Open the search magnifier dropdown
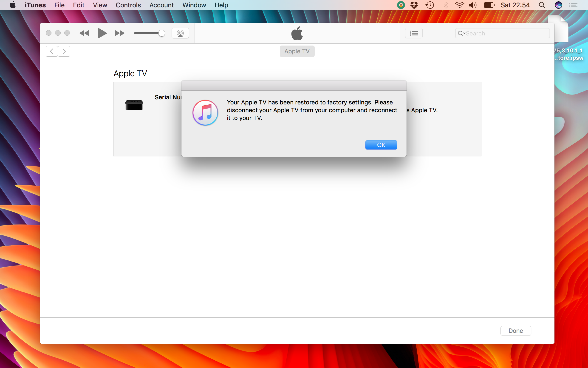This screenshot has height=368, width=588. 461,33
